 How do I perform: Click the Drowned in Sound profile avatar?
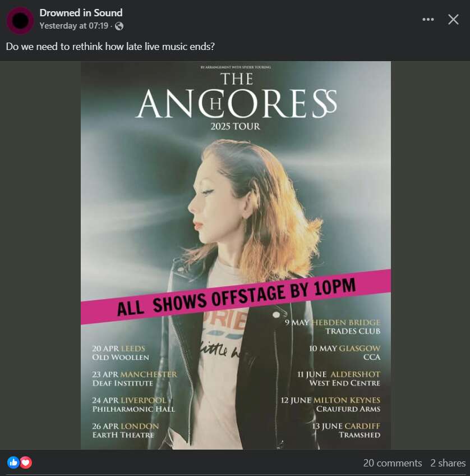[20, 20]
